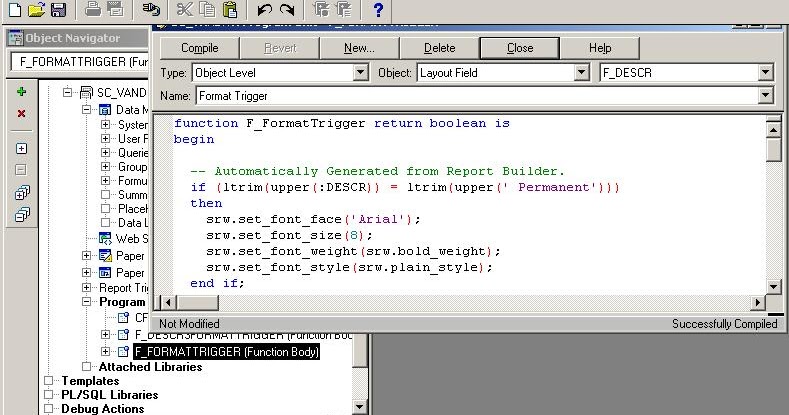Select the Templates tree item
Viewport: 789px width, 415px height.
(90, 381)
